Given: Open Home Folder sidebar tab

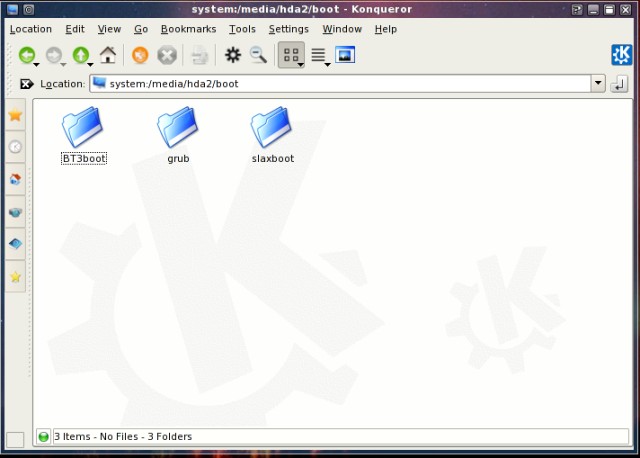Looking at the screenshot, I should [15, 179].
